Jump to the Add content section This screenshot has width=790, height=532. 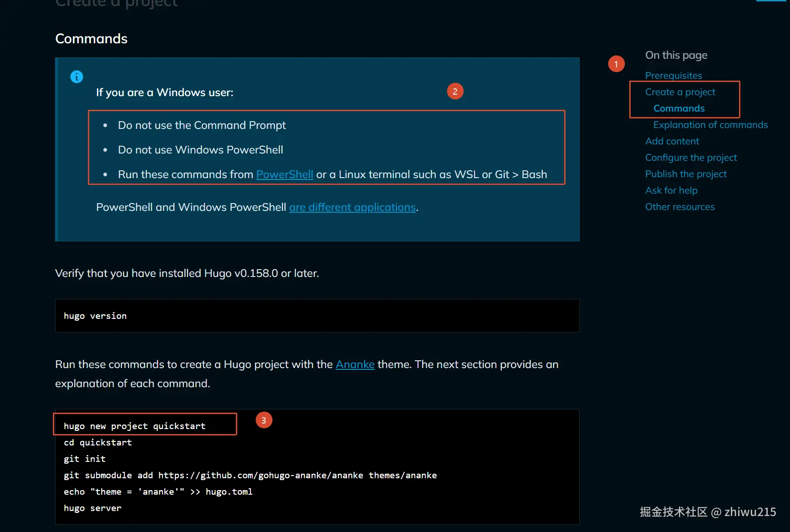672,141
